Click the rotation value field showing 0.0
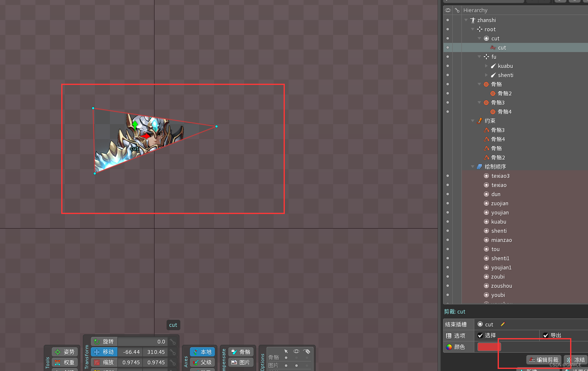 pyautogui.click(x=142, y=341)
